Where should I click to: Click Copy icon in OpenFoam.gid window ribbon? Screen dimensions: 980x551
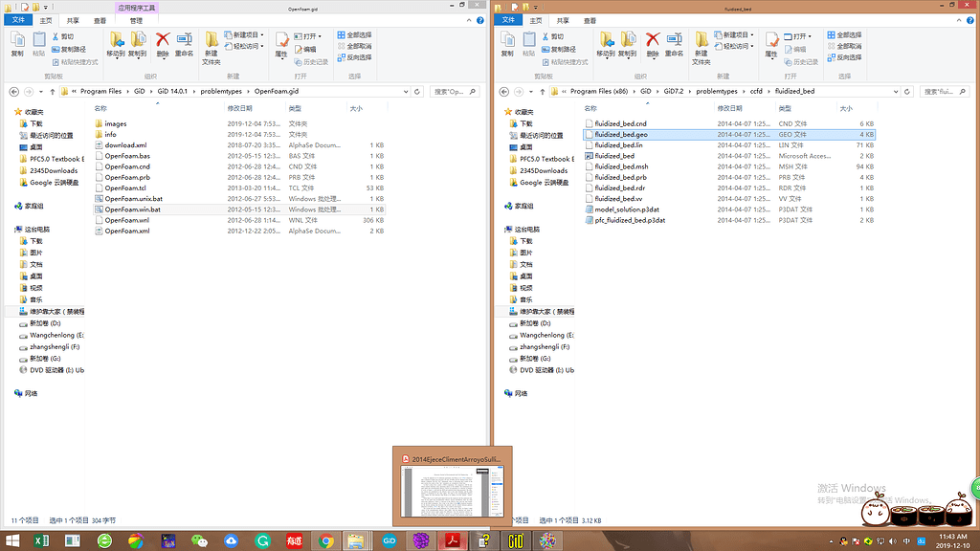coord(16,41)
